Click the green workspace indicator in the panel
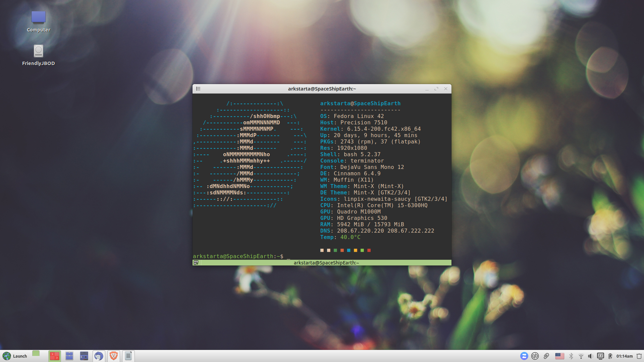644x362 pixels. (x=36, y=353)
